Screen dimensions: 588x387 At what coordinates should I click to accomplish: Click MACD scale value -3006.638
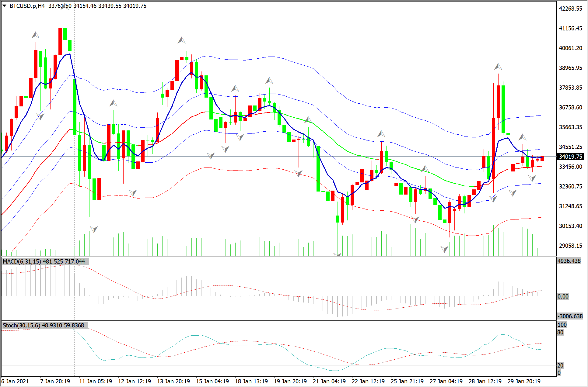point(570,316)
